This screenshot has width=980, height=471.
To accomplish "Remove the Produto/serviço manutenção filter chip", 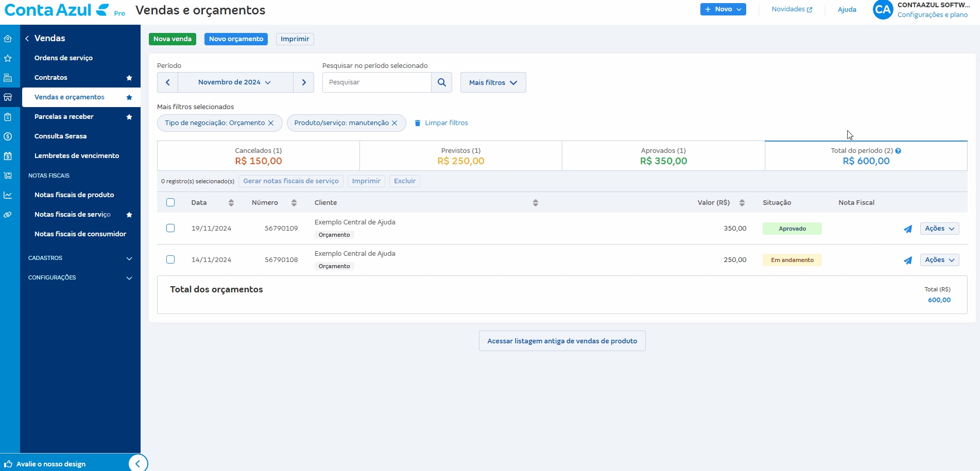I will point(394,123).
